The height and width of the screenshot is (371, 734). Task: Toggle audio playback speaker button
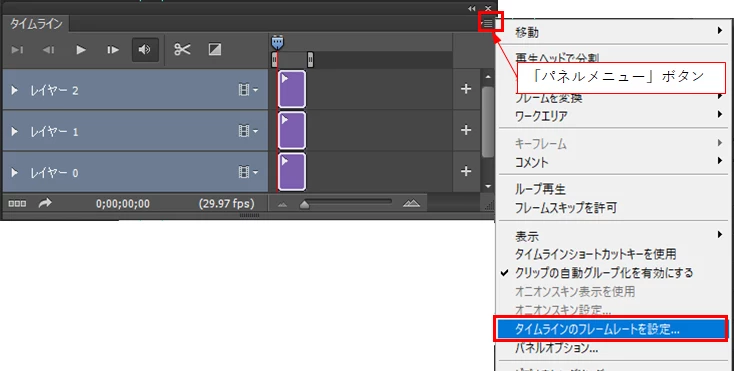coord(145,50)
